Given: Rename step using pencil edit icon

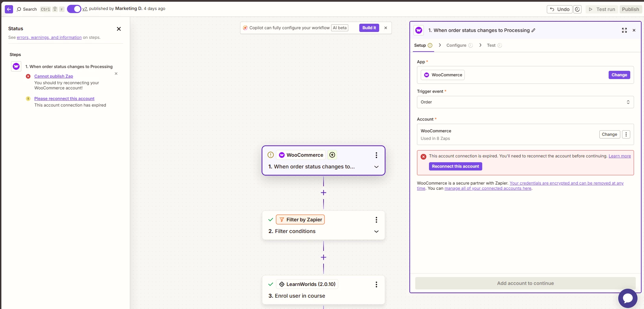Looking at the screenshot, I should click(x=533, y=30).
